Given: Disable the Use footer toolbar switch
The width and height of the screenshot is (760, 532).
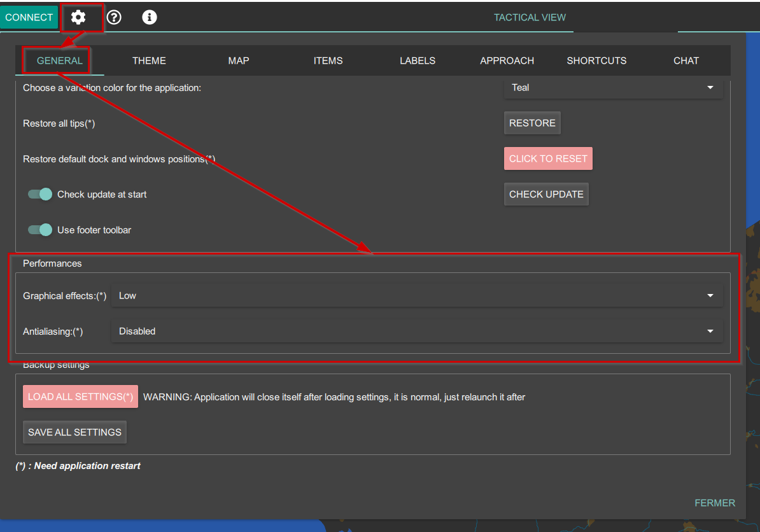Looking at the screenshot, I should (40, 230).
